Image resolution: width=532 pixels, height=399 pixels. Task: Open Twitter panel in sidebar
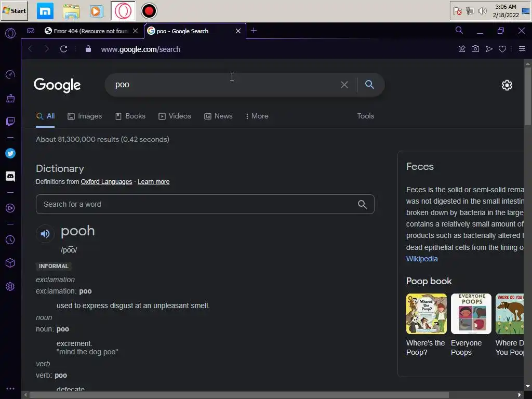coord(10,153)
